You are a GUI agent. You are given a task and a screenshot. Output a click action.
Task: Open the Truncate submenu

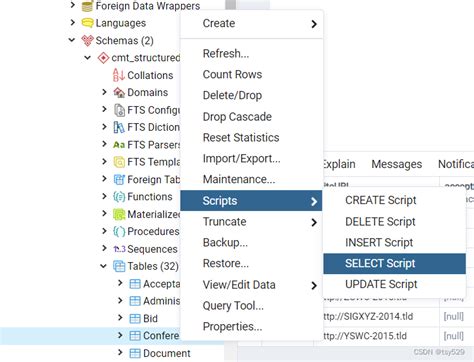[x=251, y=222]
